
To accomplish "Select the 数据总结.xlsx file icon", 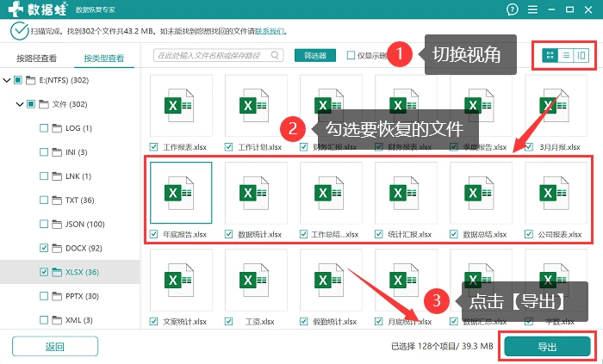I will tap(481, 193).
